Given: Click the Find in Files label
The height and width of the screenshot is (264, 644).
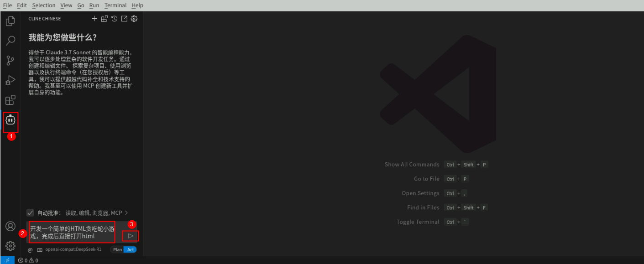Looking at the screenshot, I should [x=424, y=207].
